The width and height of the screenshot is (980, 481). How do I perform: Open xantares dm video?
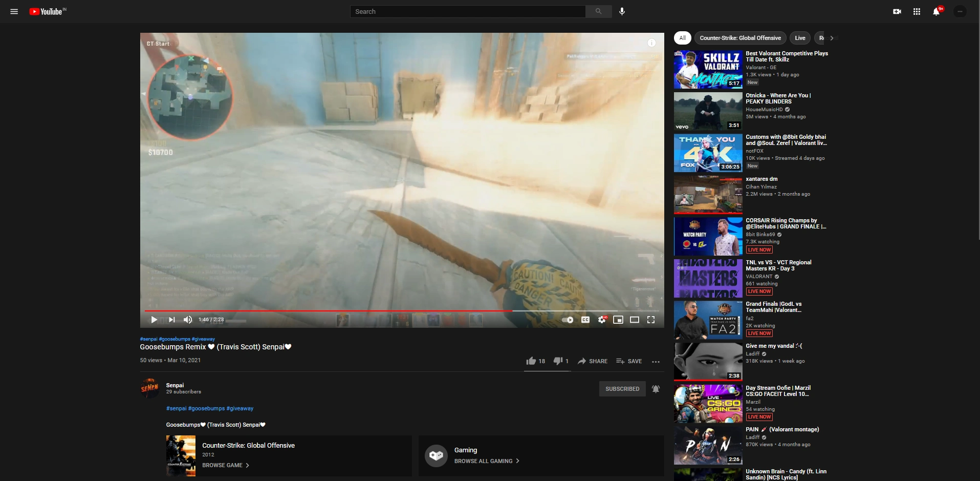(761, 179)
